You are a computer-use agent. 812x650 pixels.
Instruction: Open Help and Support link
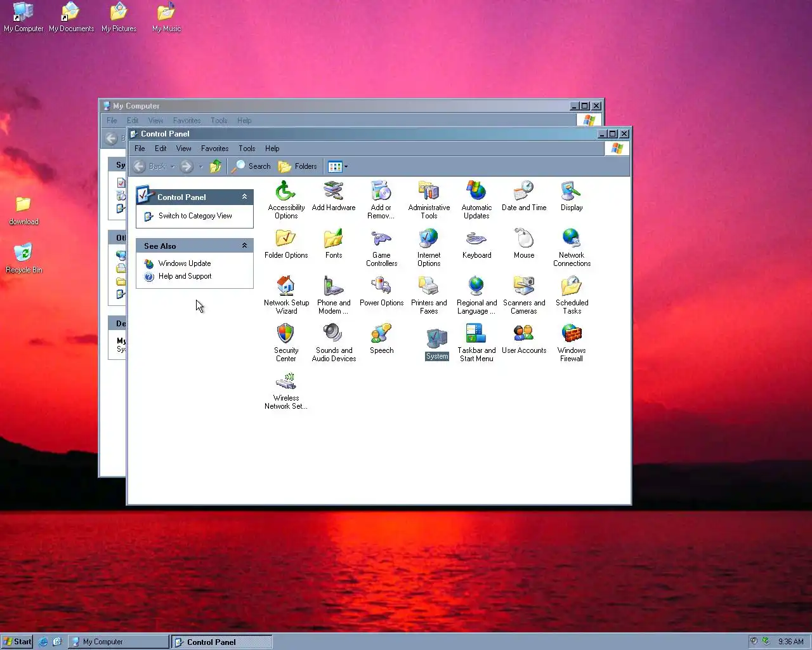coord(185,276)
